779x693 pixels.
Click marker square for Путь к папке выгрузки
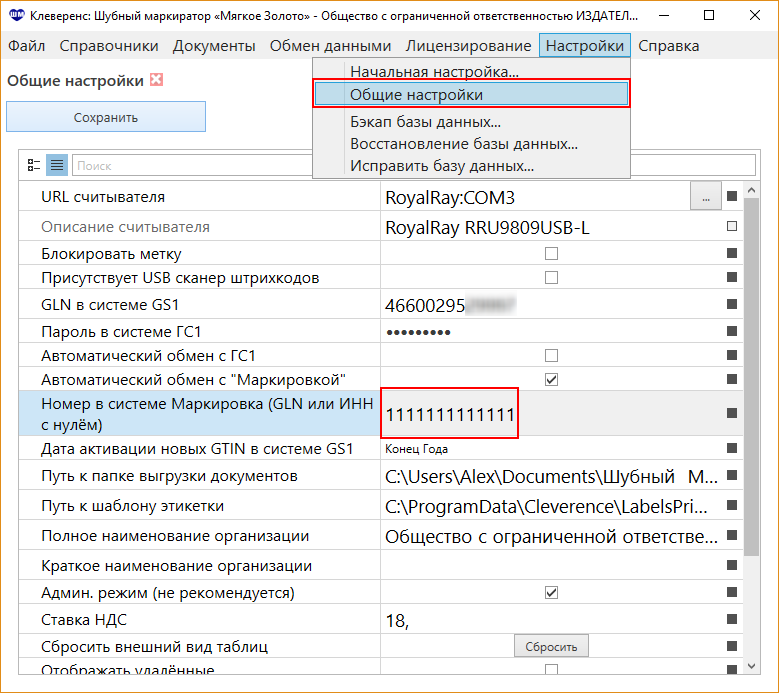(732, 475)
